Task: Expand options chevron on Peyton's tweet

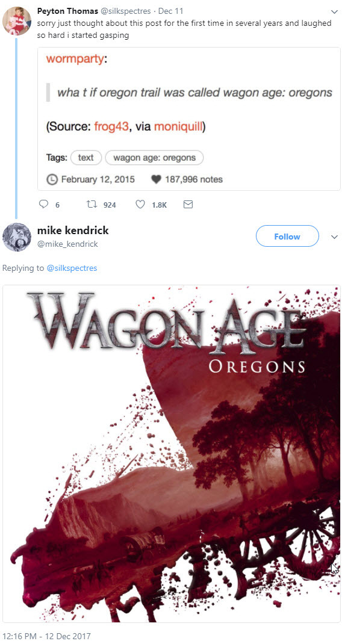Action: pos(334,11)
